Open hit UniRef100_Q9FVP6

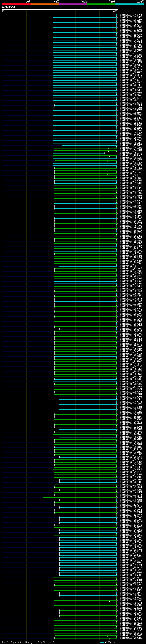tap(131, 17)
